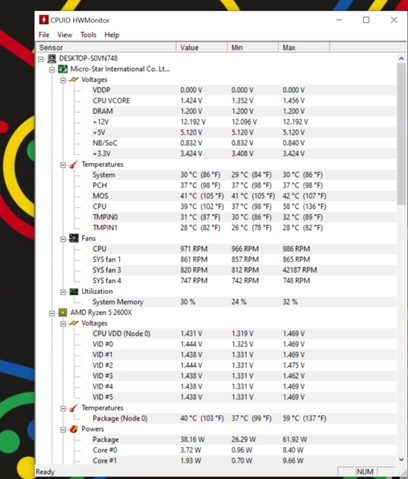Viewport: 408px width, 479px height.
Task: Collapse the Utilization group
Action: (x=63, y=292)
